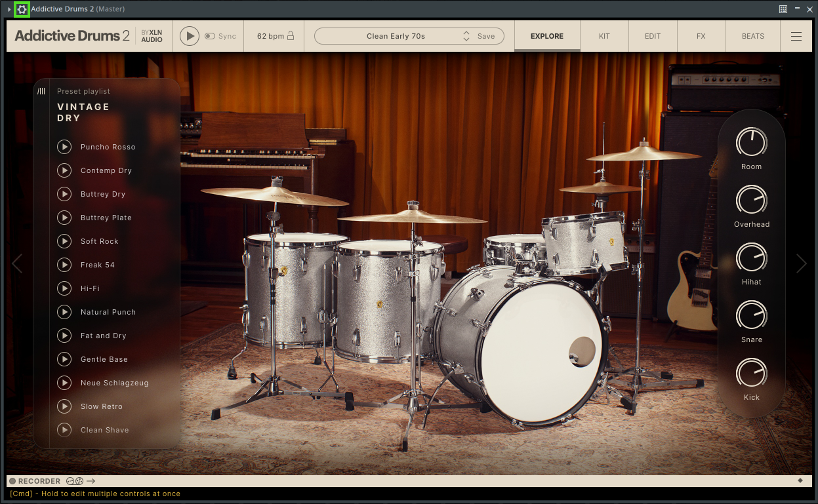
Task: Preview the Hi-Fi preset
Action: (64, 288)
